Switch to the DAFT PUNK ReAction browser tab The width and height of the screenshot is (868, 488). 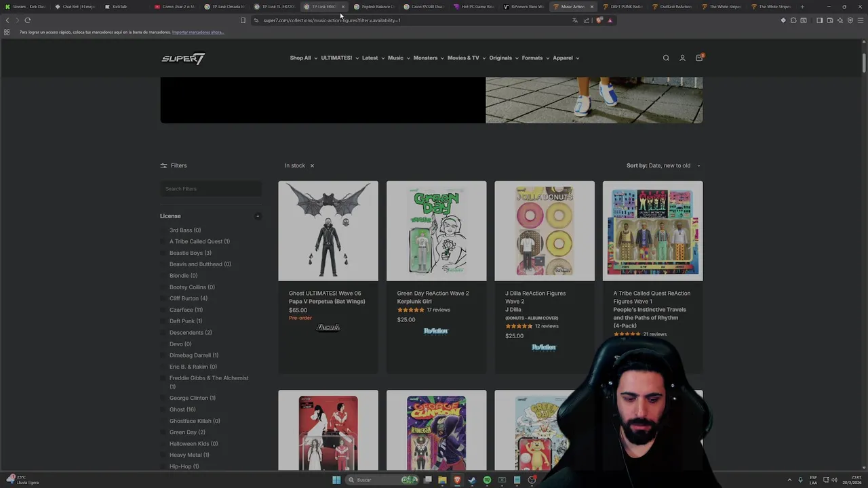[x=624, y=7]
